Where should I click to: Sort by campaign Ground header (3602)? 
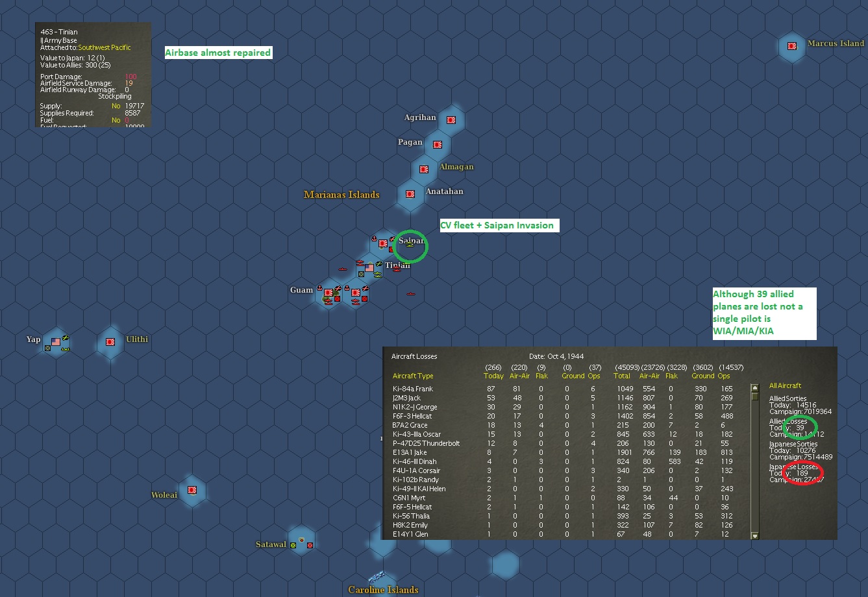tap(704, 376)
